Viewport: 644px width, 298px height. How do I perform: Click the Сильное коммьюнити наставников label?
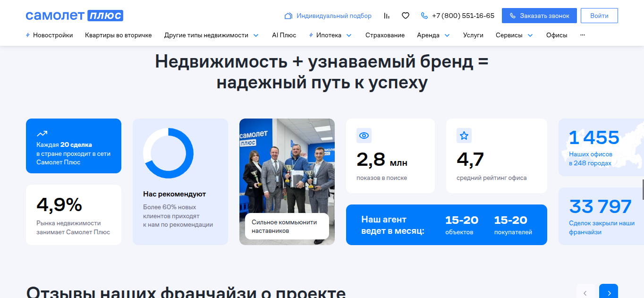[287, 226]
